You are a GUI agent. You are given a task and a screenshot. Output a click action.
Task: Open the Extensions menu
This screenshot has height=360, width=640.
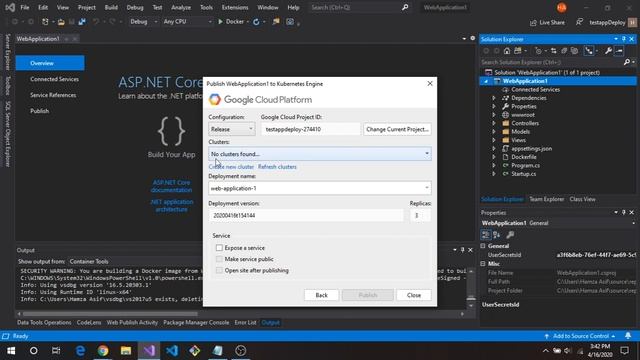pyautogui.click(x=235, y=7)
